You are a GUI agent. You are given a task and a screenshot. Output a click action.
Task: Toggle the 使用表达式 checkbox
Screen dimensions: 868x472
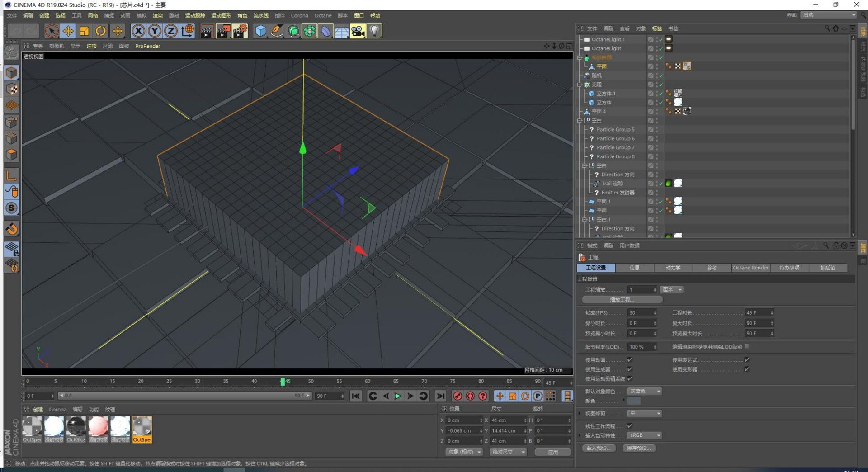[747, 359]
